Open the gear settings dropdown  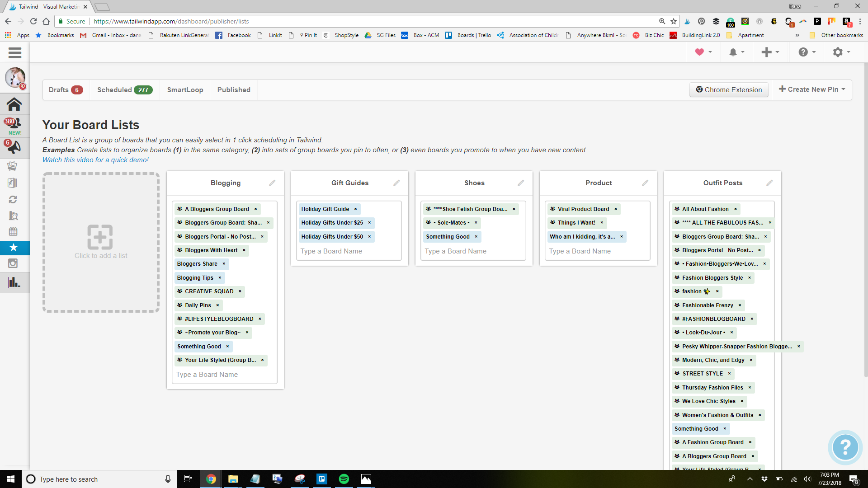841,52
